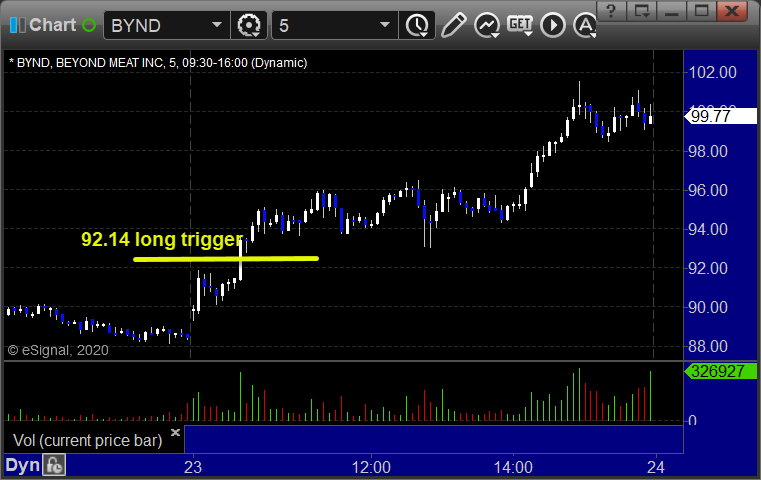Start bar replay with play icon
Image resolution: width=761 pixels, height=480 pixels.
pyautogui.click(x=553, y=25)
